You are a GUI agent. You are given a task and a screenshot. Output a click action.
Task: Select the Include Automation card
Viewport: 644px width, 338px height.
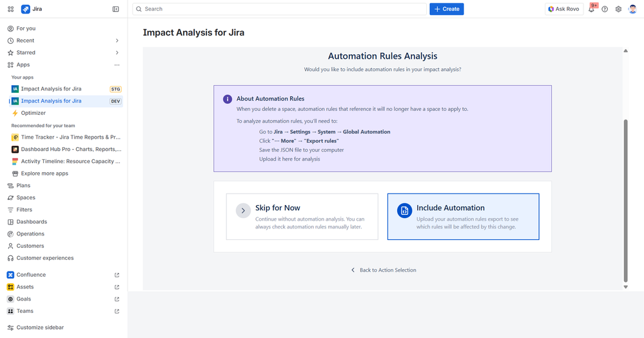(463, 217)
